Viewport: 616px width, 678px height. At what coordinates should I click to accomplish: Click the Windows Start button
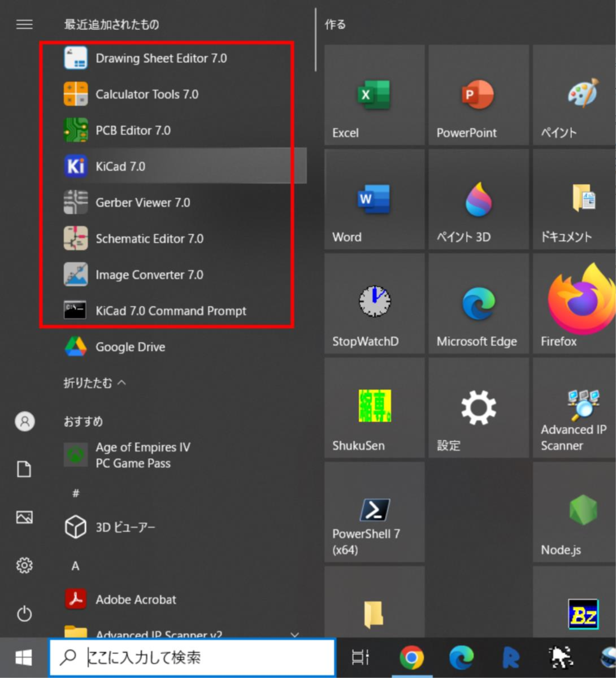24,658
